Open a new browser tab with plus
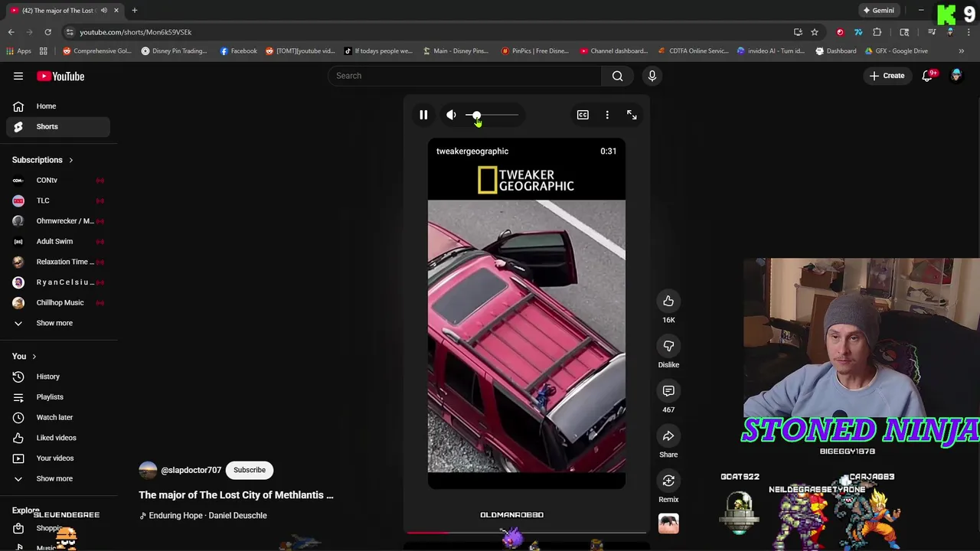980x551 pixels. click(x=134, y=11)
